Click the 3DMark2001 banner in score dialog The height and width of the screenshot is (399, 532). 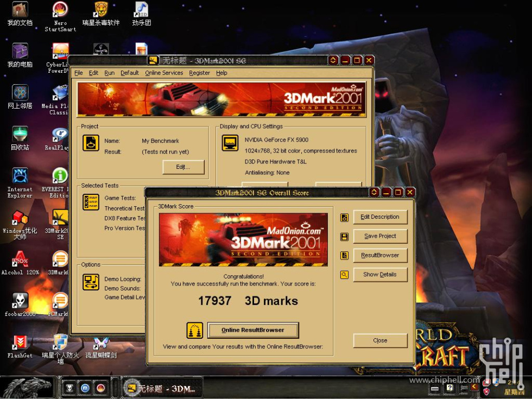243,239
